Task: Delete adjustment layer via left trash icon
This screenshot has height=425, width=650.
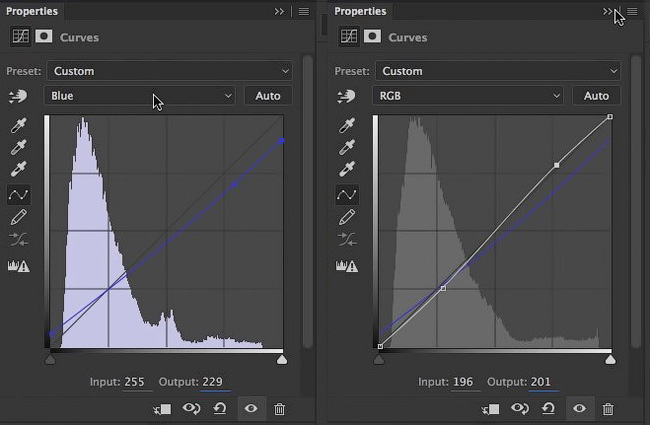Action: pyautogui.click(x=279, y=409)
